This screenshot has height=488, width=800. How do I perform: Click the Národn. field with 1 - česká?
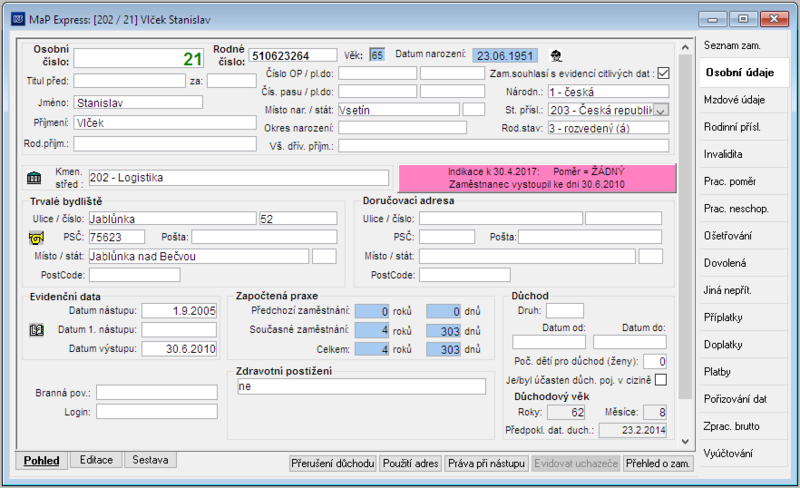coord(608,92)
